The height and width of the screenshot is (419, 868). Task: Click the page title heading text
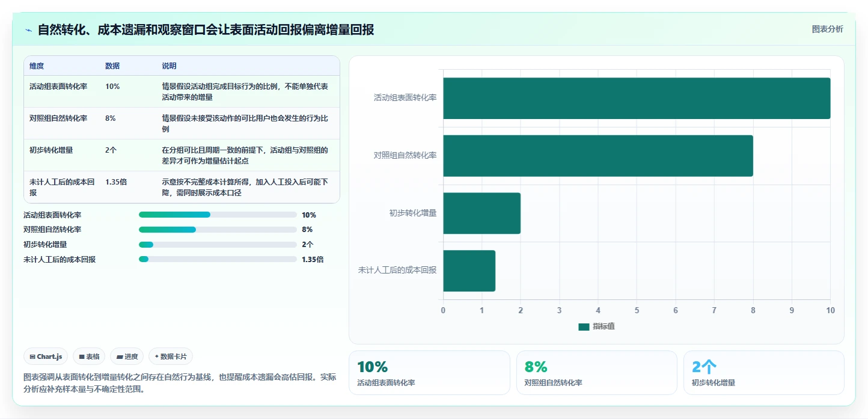(206, 29)
